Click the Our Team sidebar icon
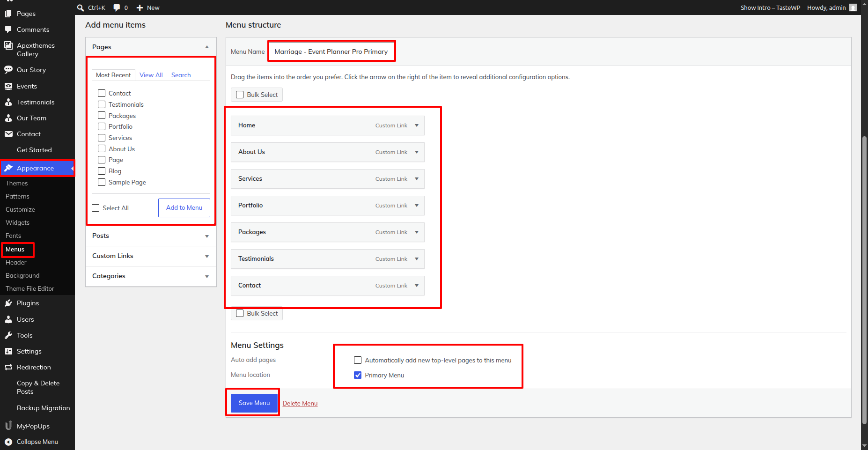868x450 pixels. pos(8,118)
